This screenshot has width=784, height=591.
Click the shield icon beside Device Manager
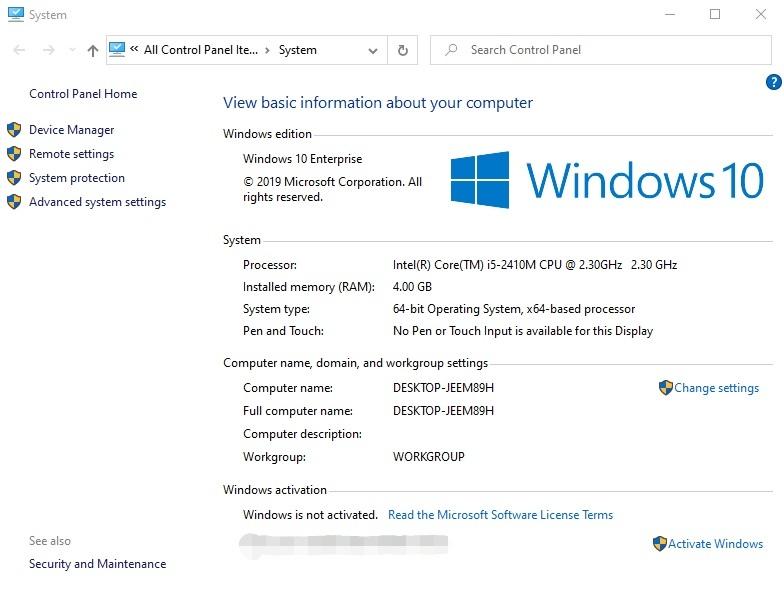[14, 130]
